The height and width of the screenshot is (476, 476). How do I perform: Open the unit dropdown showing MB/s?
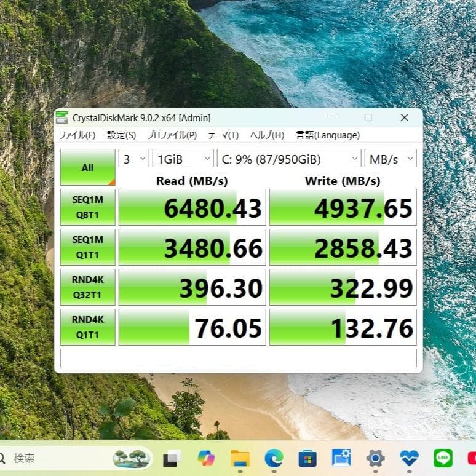pyautogui.click(x=391, y=158)
